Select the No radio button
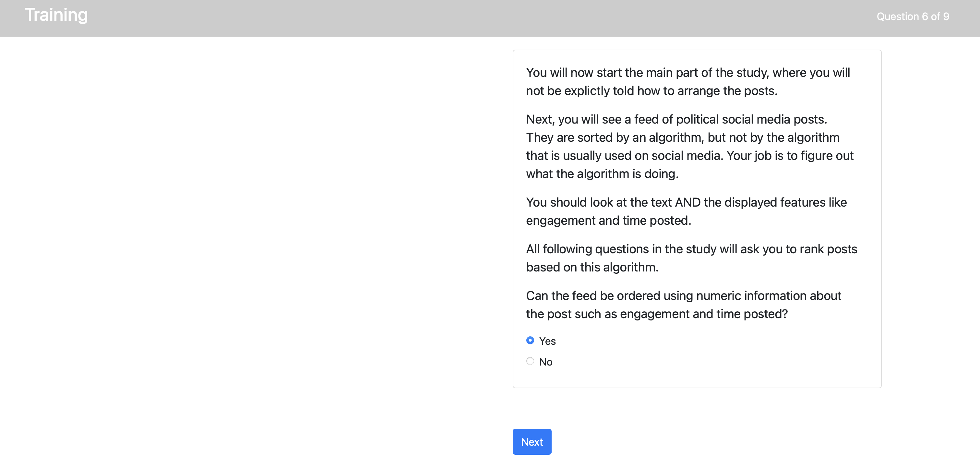 coord(530,361)
